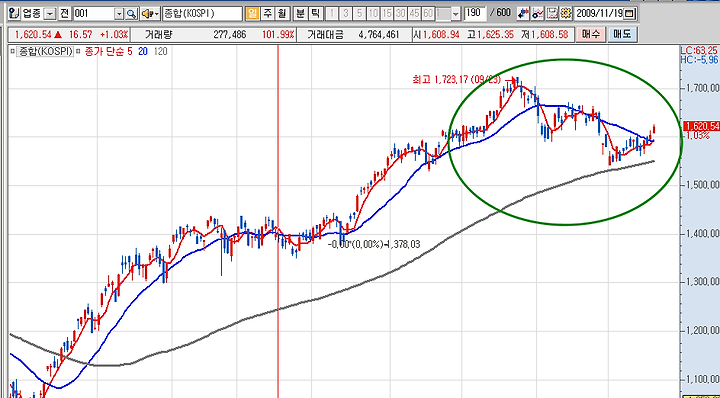Click the 190 bar count field
Screen dimensions: 720x398
[475, 13]
